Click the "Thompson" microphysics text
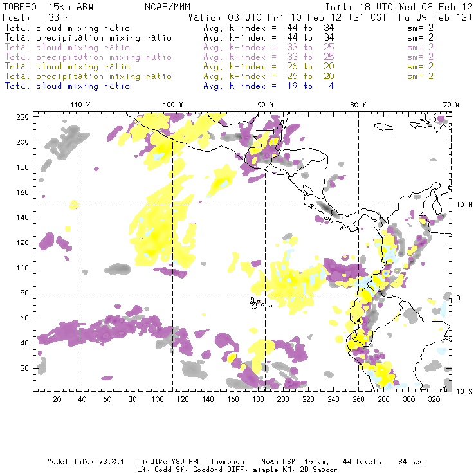Viewport: 476px width, 476px height. coord(227,462)
